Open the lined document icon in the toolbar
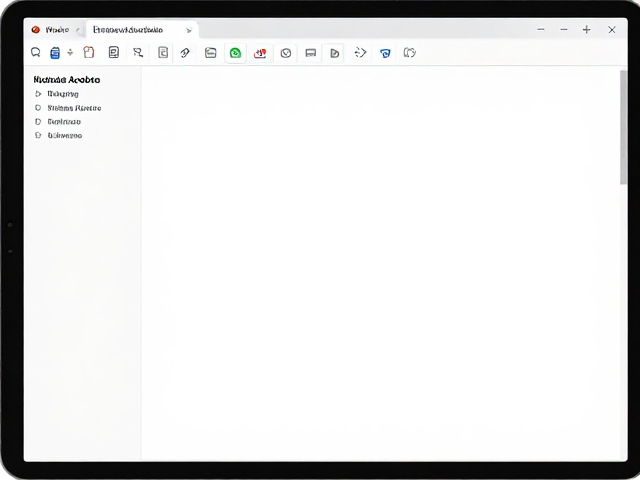Image resolution: width=640 pixels, height=480 pixels. [x=113, y=52]
